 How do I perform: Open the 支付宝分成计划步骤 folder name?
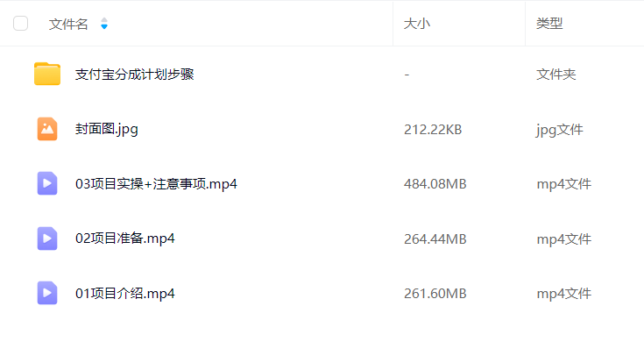[x=135, y=75]
